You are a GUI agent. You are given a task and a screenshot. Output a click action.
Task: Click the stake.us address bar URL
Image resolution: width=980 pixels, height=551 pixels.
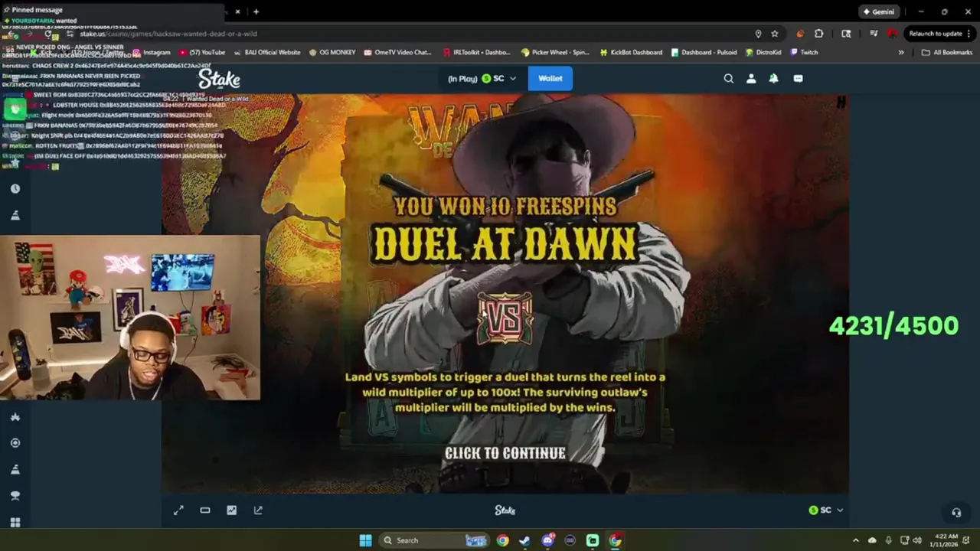pyautogui.click(x=168, y=34)
